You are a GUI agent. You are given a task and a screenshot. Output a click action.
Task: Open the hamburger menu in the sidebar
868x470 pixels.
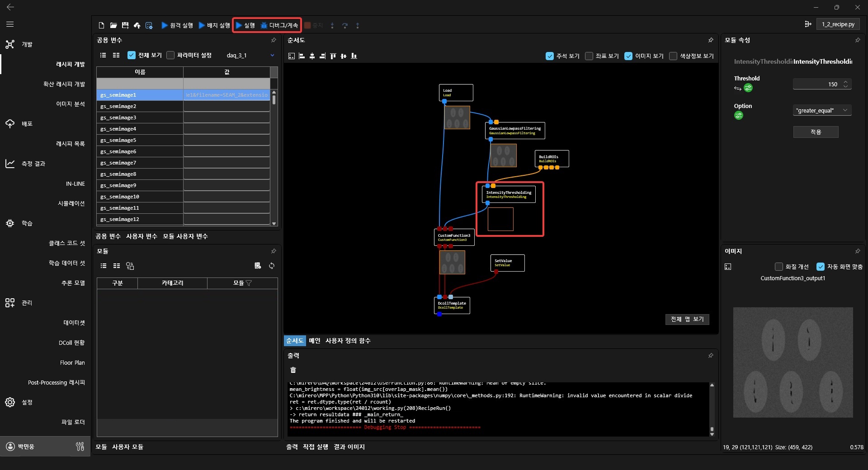(x=10, y=24)
